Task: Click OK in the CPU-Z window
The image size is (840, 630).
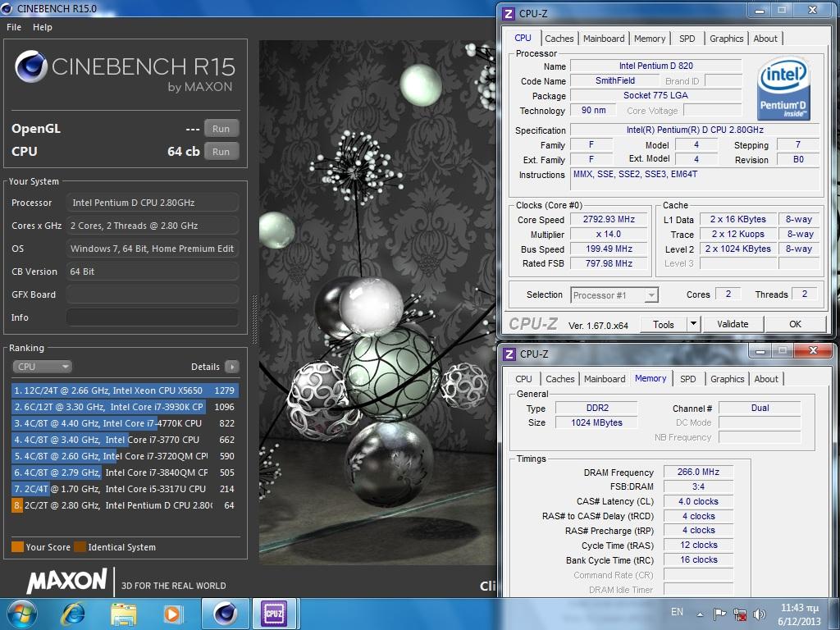Action: [795, 324]
